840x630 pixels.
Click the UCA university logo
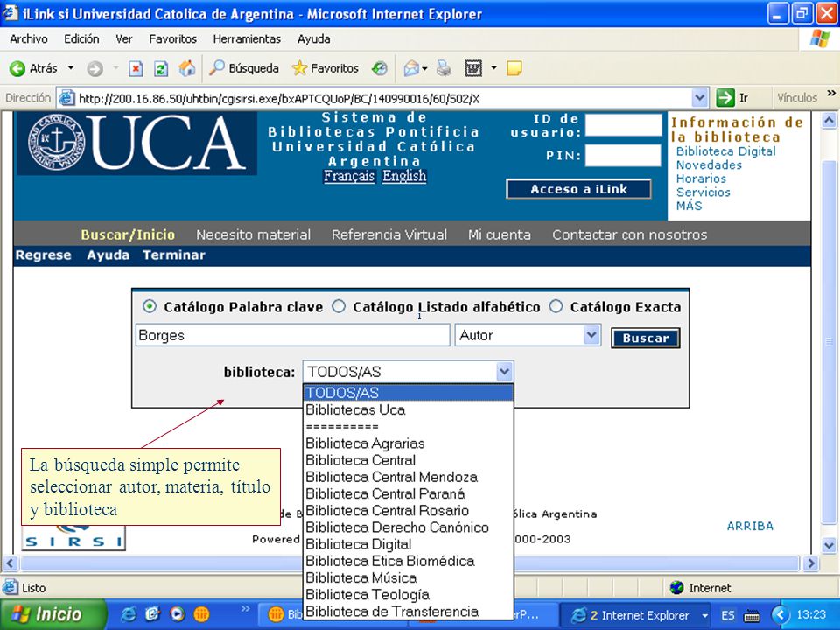click(137, 143)
